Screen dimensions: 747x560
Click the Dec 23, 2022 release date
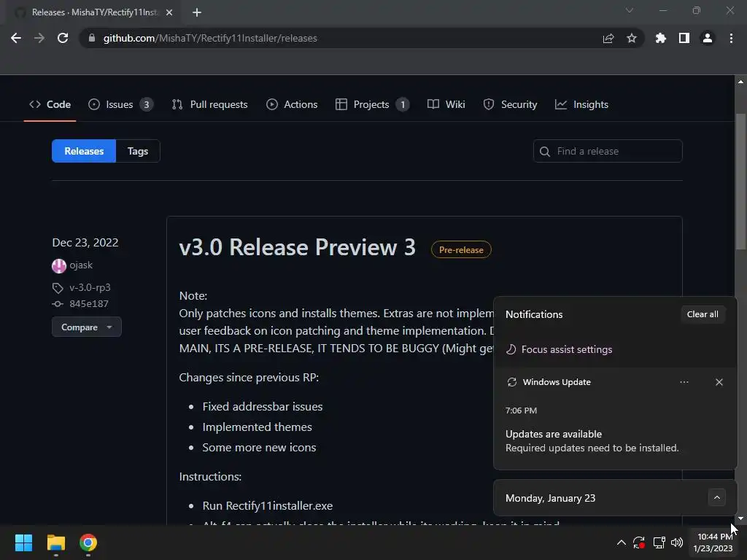[x=85, y=242]
